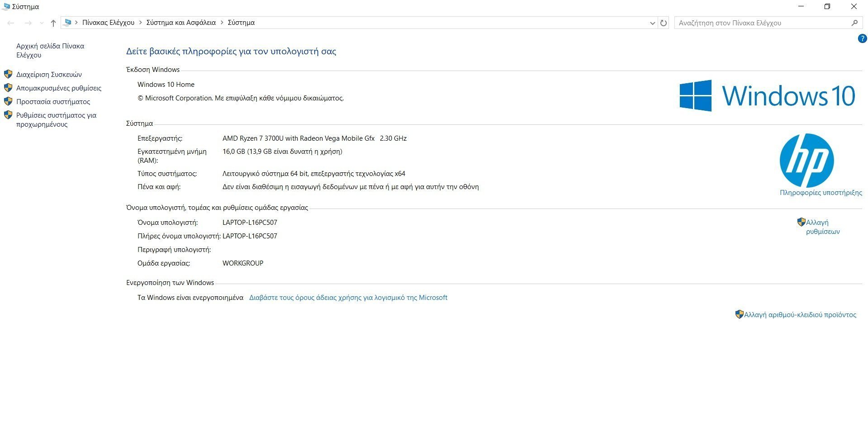Open Προστασία συστήματος link
Viewport: 868px width, 432px height.
click(53, 102)
